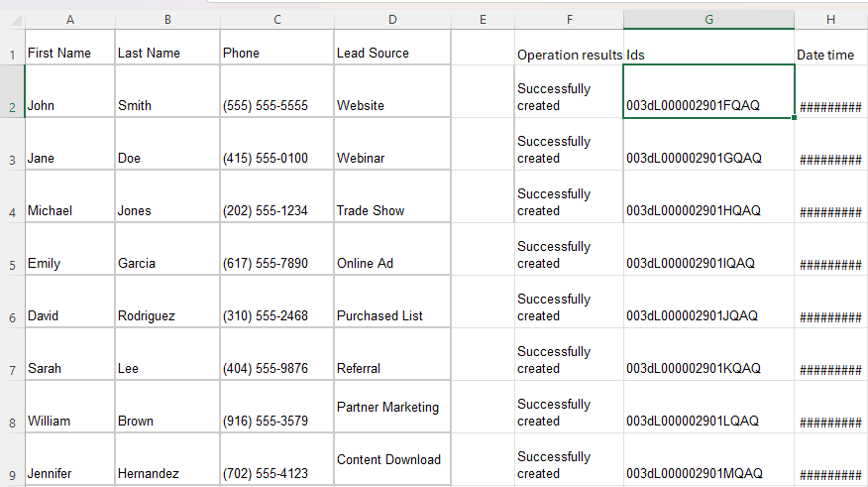Select the empty column E header
This screenshot has height=487, width=868.
point(483,20)
